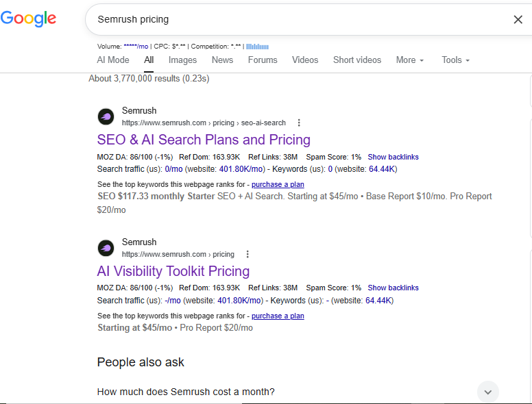This screenshot has width=532, height=404.
Task: Open the Images tab
Action: (182, 60)
